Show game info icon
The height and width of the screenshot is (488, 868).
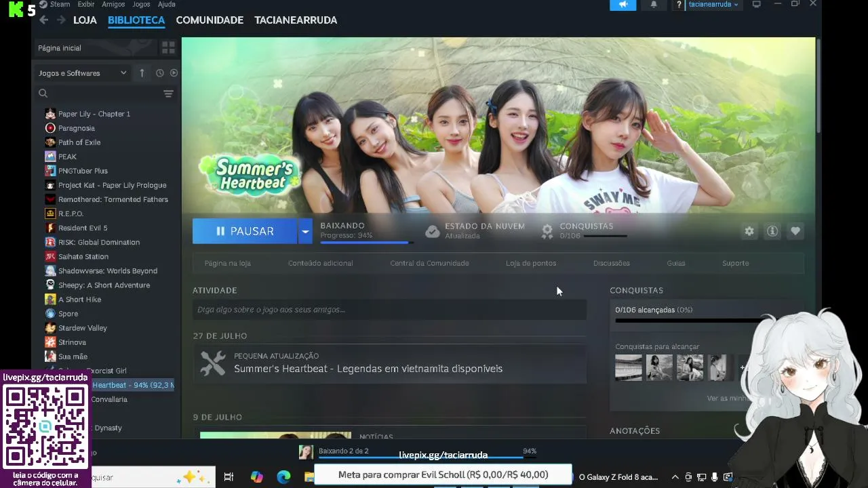click(x=772, y=231)
